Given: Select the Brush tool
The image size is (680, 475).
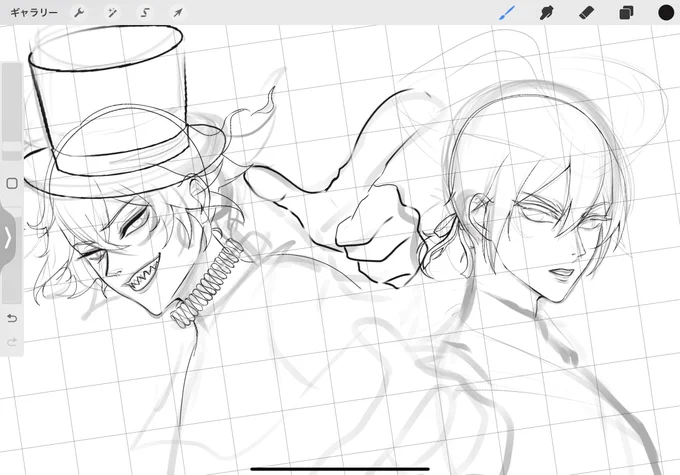Looking at the screenshot, I should (507, 13).
